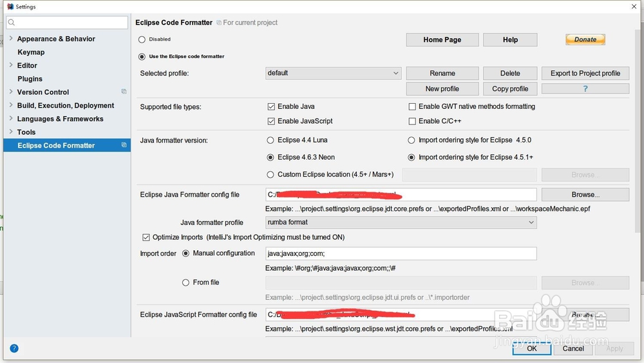Expand the Tools section
644x363 pixels.
coord(11,132)
